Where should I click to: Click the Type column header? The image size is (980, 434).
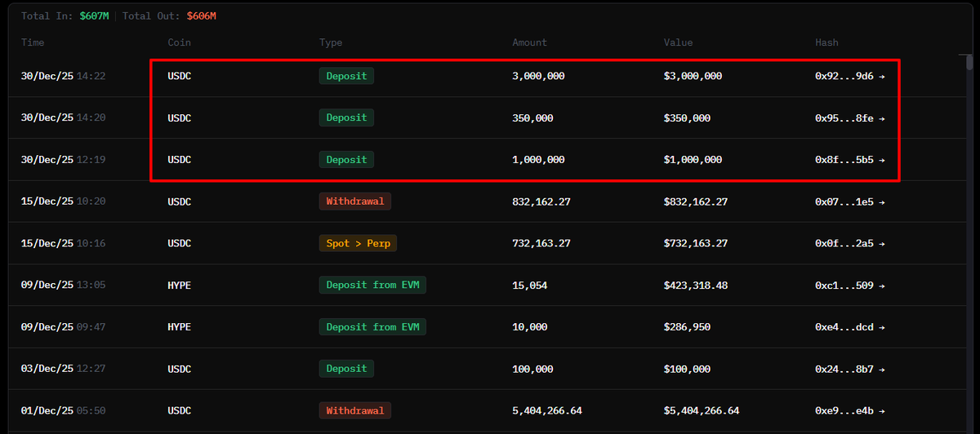point(331,42)
